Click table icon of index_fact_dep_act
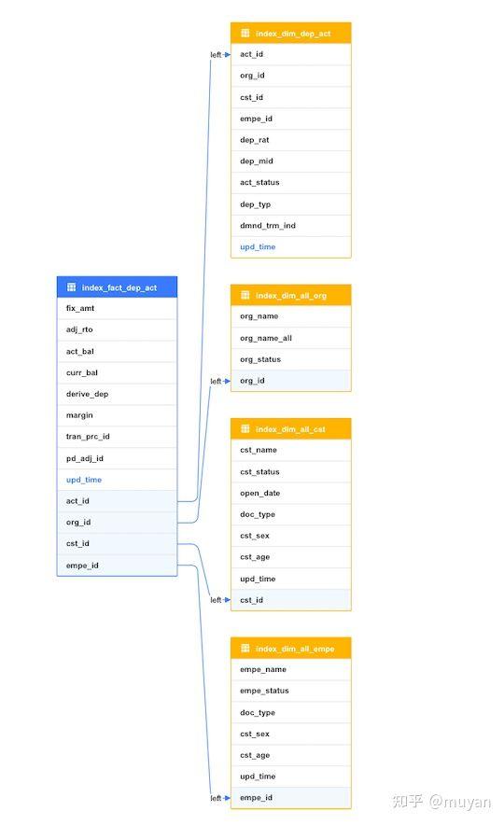 (x=71, y=287)
